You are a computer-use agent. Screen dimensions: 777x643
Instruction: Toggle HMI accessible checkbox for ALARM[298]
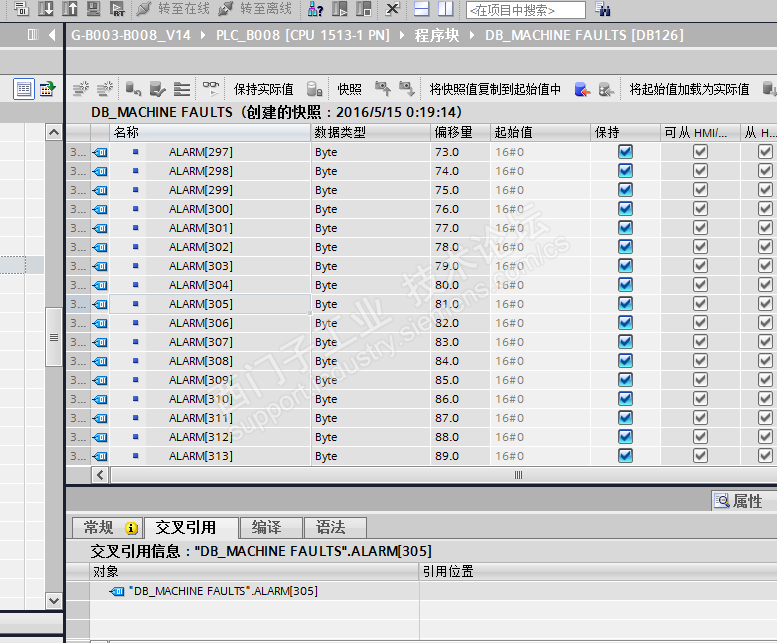700,170
